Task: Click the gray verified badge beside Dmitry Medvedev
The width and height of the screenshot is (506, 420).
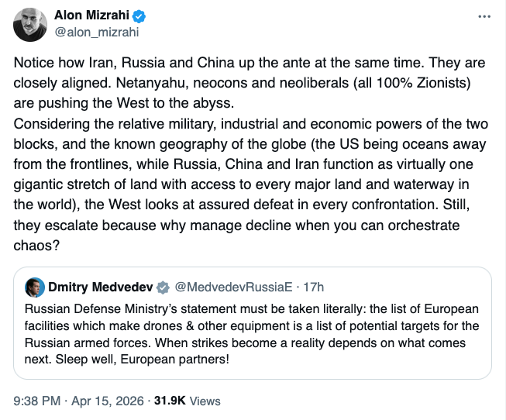Action: point(164,287)
